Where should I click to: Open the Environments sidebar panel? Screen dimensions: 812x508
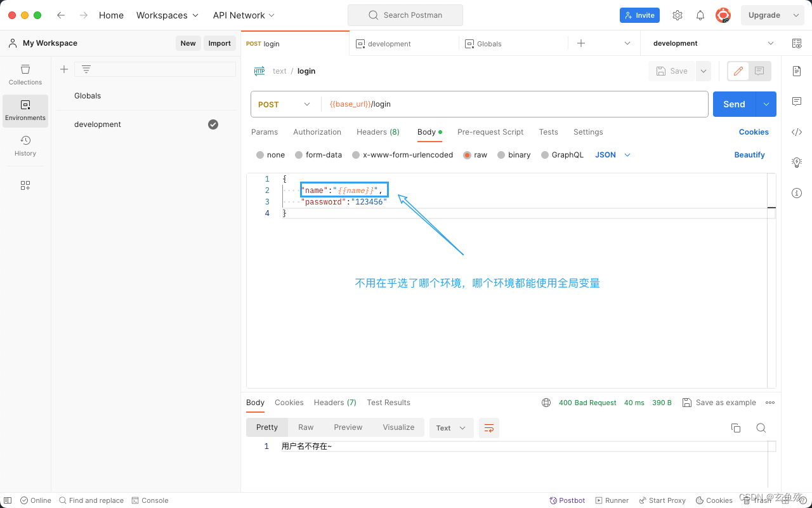point(25,111)
